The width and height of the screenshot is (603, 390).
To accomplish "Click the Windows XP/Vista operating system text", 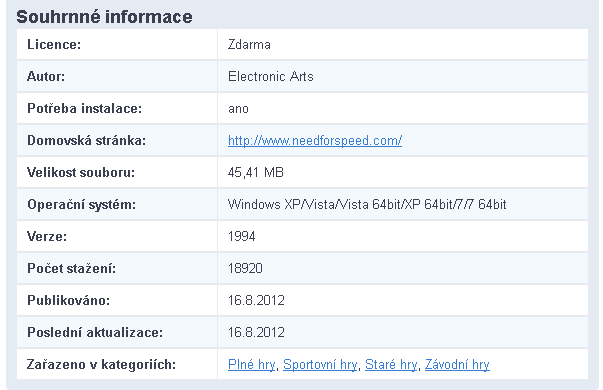I will point(367,204).
